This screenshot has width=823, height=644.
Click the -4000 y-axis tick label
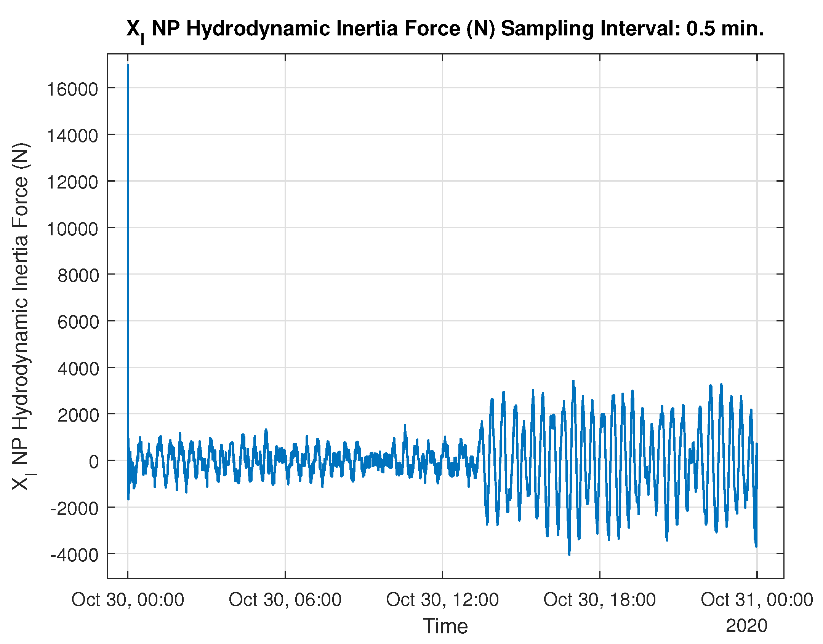[x=74, y=555]
